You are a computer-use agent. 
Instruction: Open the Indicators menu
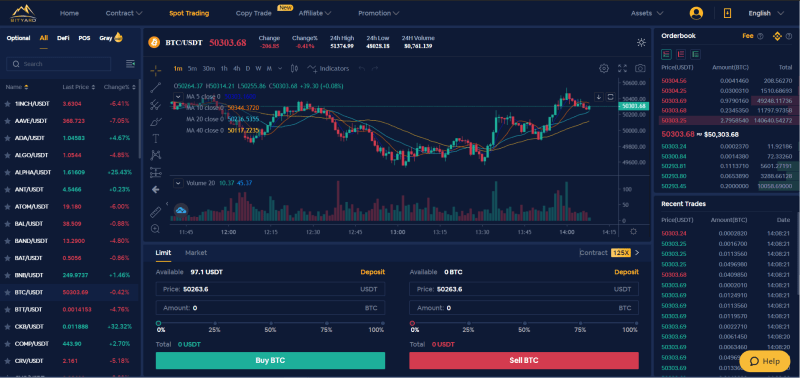pyautogui.click(x=328, y=68)
